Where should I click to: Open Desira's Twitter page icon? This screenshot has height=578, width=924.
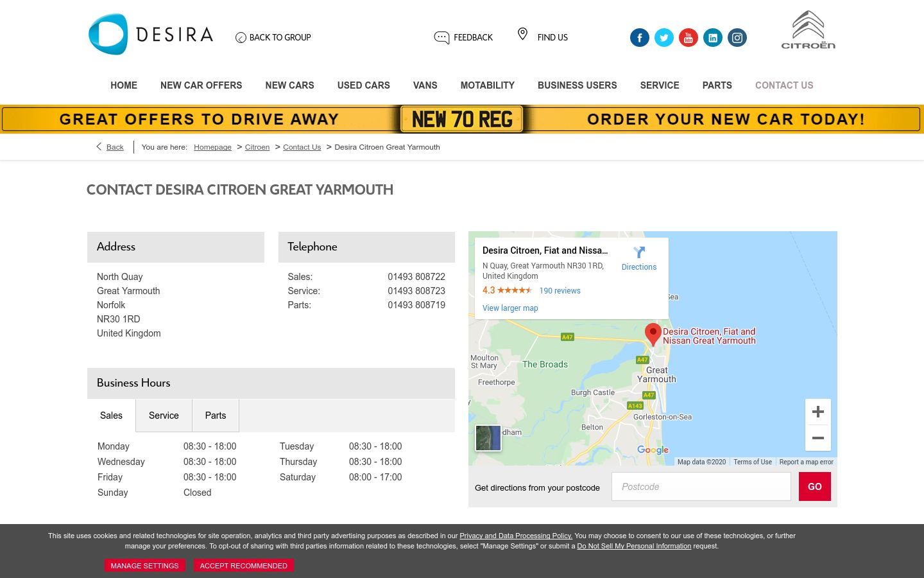pyautogui.click(x=664, y=38)
